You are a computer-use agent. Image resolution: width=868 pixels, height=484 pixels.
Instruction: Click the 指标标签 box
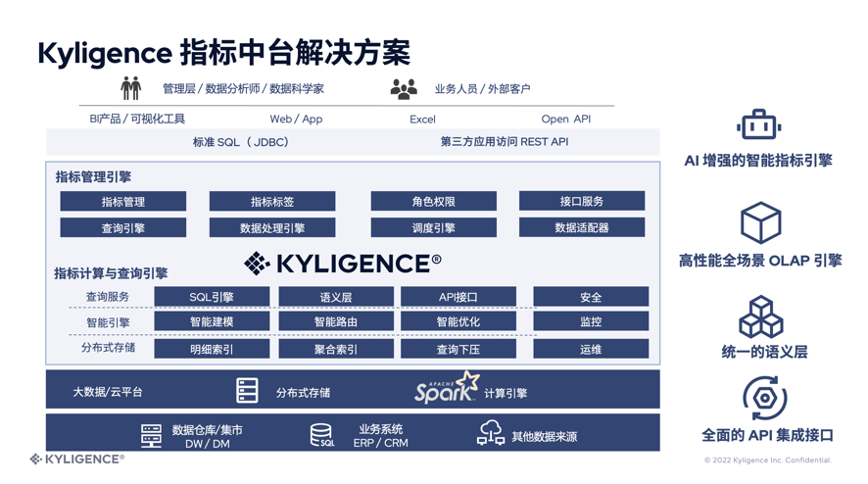(272, 202)
